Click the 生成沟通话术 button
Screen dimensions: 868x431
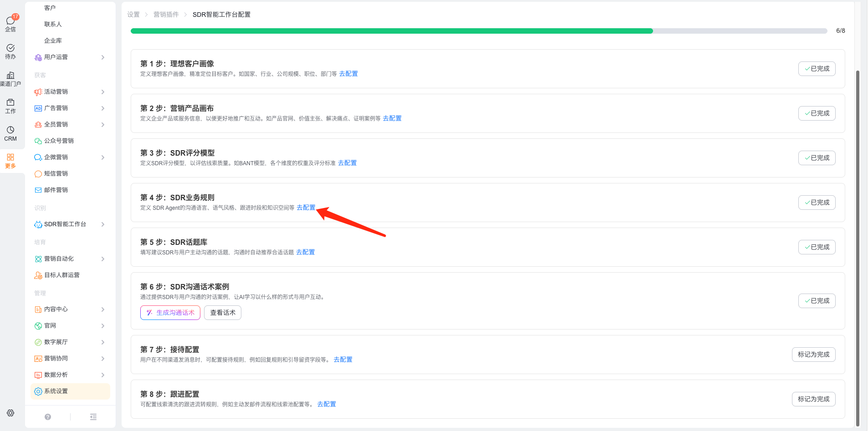[x=170, y=313]
